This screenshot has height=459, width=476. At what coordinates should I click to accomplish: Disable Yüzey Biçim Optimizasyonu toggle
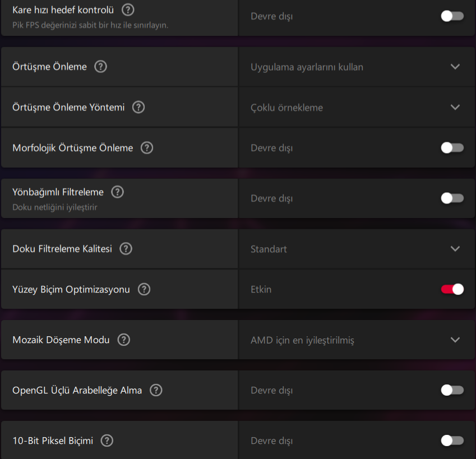pos(452,289)
